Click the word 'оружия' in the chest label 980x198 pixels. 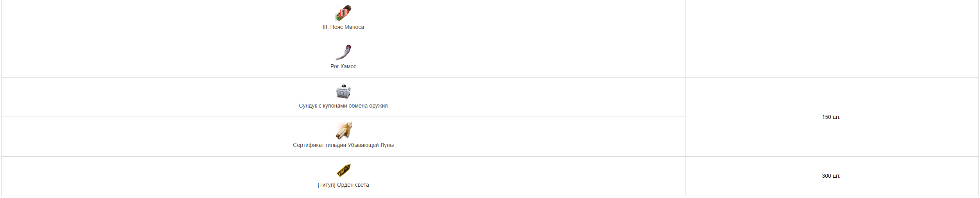click(x=378, y=106)
